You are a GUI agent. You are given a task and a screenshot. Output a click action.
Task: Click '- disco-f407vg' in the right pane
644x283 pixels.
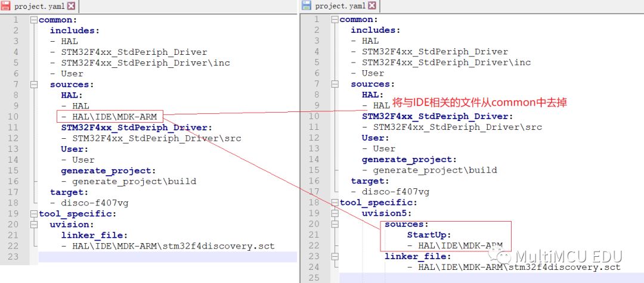coord(390,192)
